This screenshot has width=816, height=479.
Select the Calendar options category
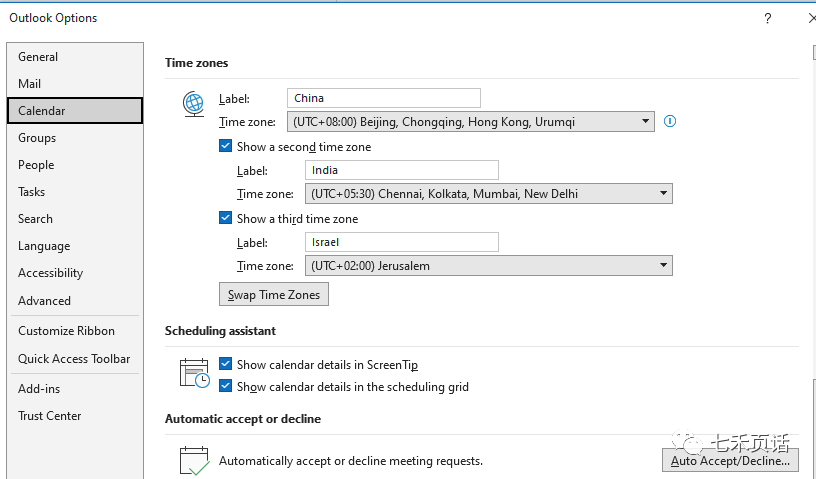click(75, 110)
